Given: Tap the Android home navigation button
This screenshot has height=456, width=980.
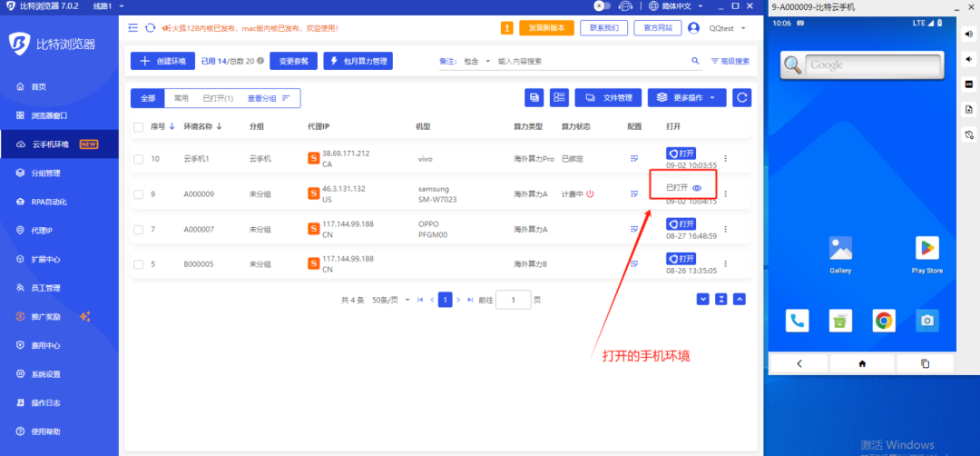Looking at the screenshot, I should [x=863, y=363].
